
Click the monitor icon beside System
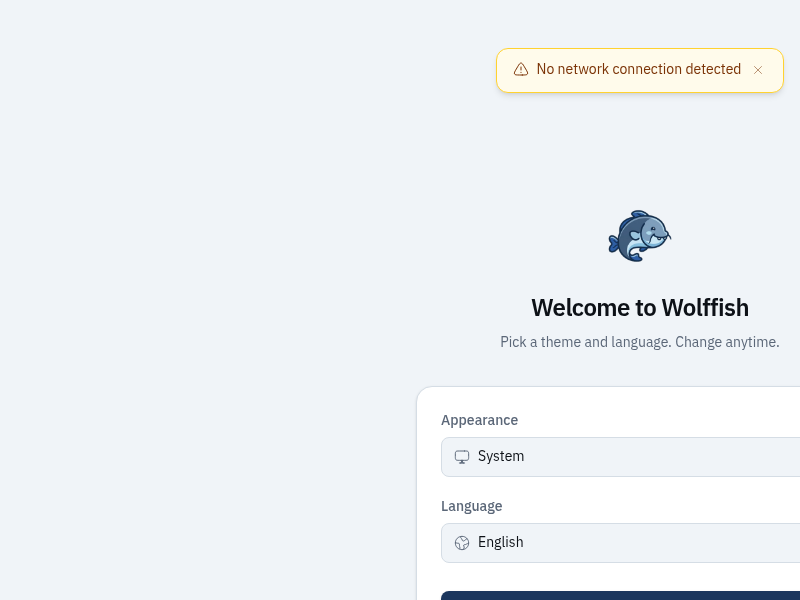462,457
